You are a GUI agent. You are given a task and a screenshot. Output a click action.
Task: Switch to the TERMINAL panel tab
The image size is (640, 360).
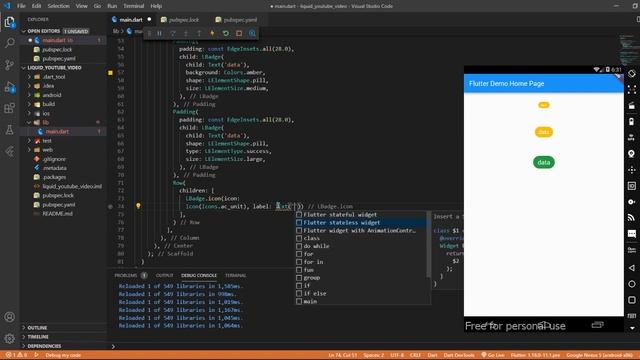click(236, 276)
